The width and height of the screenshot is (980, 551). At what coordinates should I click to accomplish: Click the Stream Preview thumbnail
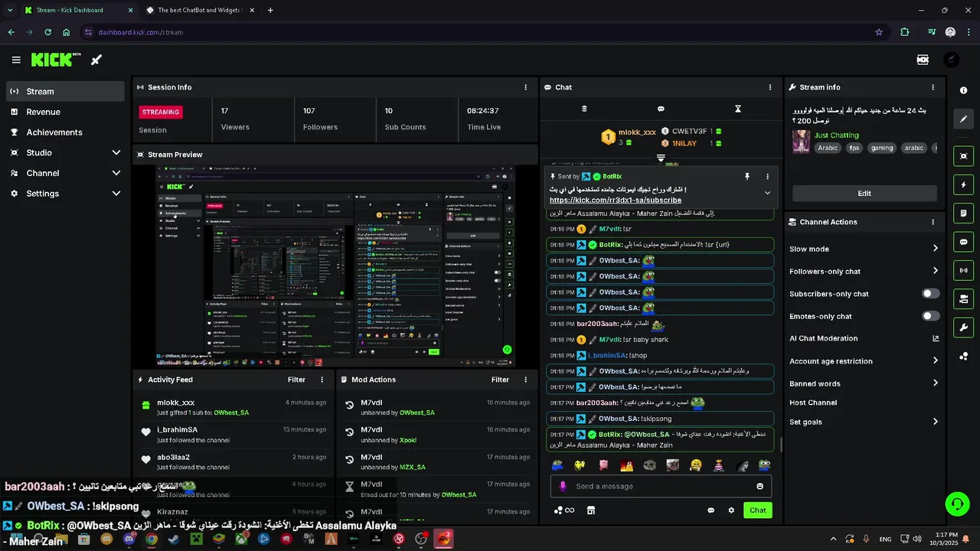click(x=335, y=266)
